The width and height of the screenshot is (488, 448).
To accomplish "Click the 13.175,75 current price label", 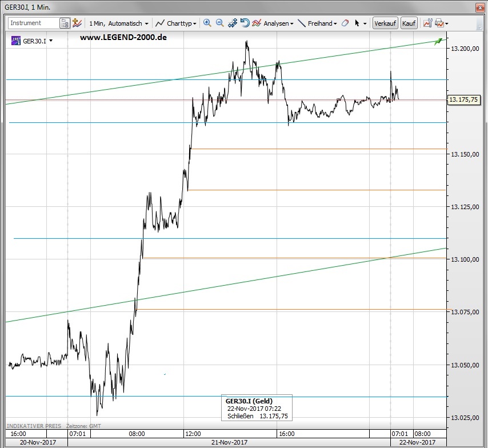I will 463,100.
